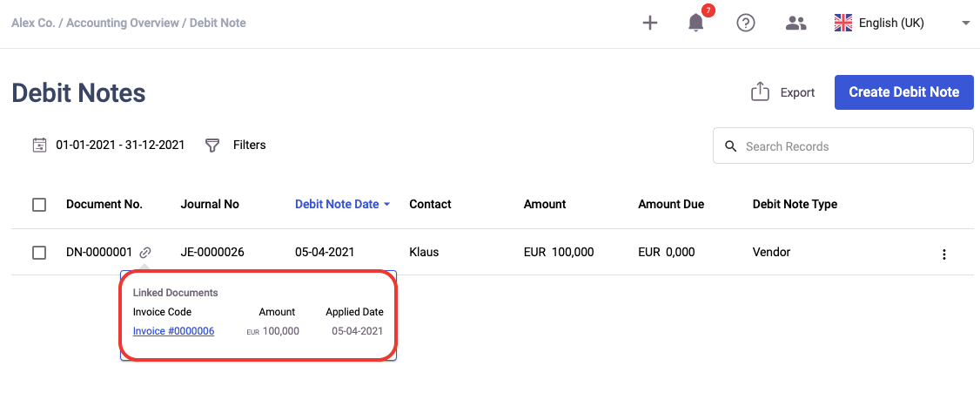Viewport: 980px width, 393px height.
Task: Tick the checkbox for DN-0000001 row
Action: [39, 253]
